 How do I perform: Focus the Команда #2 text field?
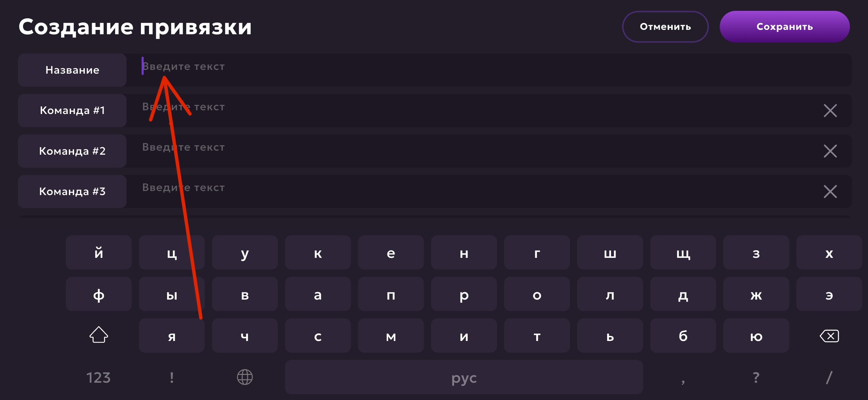[475, 151]
